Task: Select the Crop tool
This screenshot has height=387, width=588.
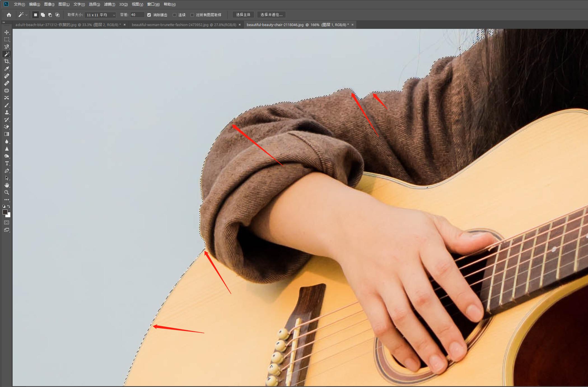Action: pyautogui.click(x=7, y=61)
